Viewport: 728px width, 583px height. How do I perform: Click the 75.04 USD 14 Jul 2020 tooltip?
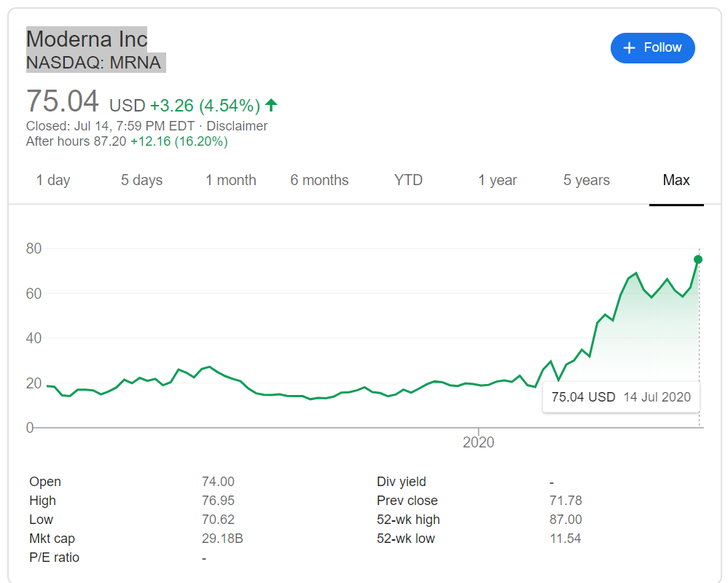point(621,397)
